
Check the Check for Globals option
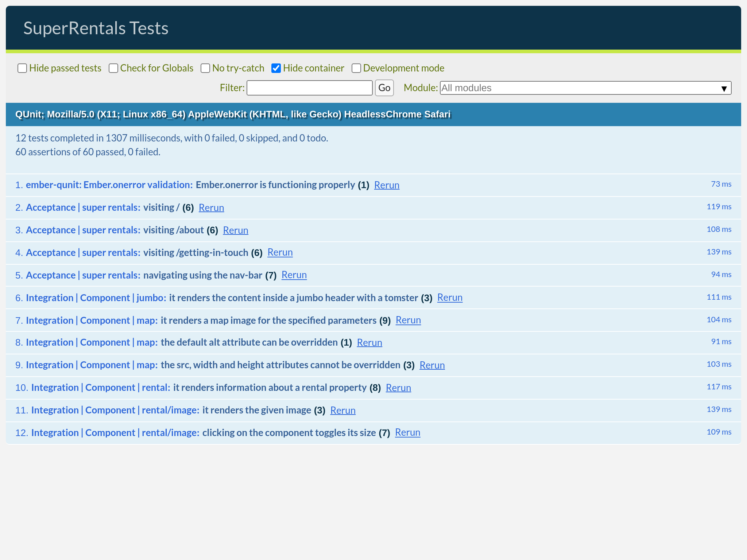point(113,68)
